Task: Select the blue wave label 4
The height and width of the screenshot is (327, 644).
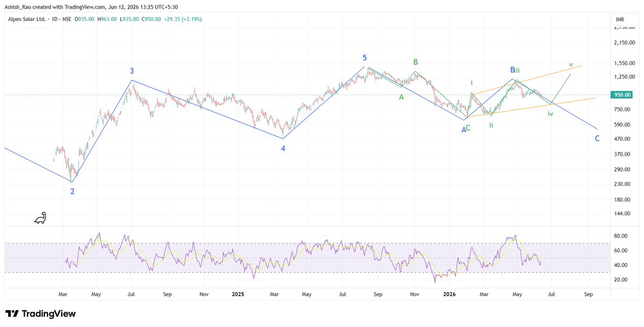Action: click(283, 148)
